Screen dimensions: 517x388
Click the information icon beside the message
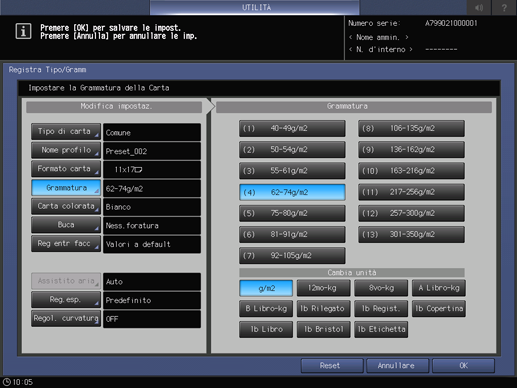[x=23, y=31]
